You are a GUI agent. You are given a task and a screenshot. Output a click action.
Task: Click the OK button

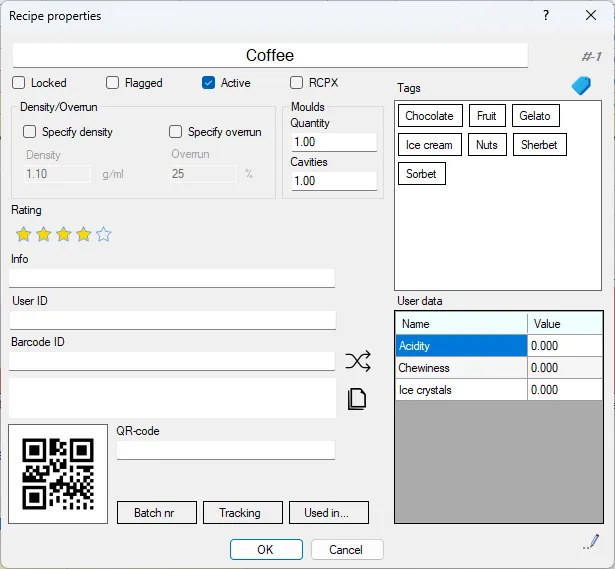[x=266, y=549]
